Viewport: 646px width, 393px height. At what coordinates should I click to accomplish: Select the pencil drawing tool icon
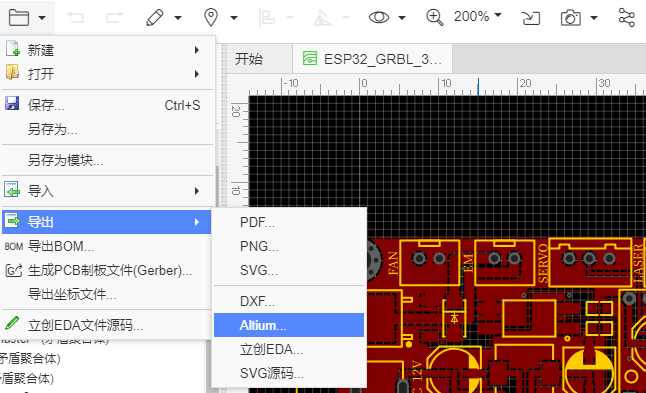pos(155,18)
